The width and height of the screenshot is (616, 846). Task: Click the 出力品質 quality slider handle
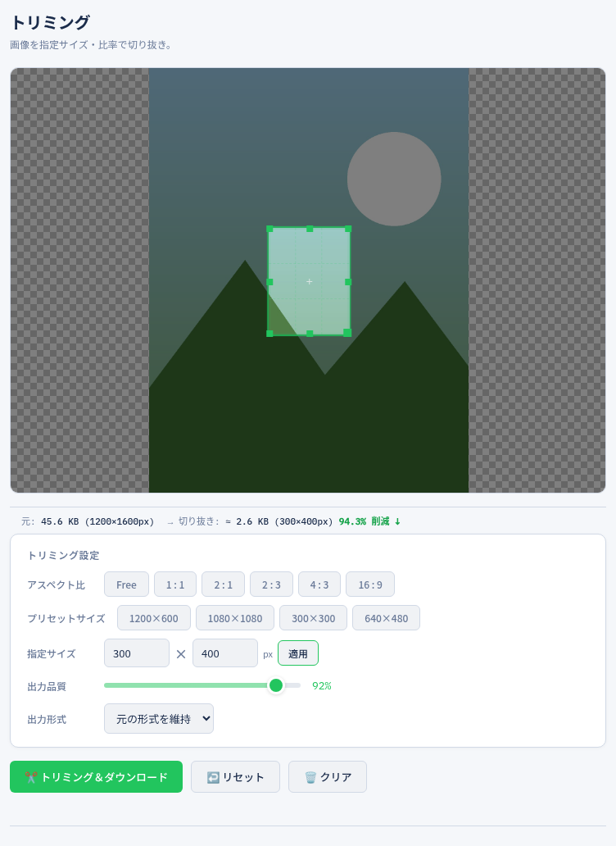pos(276,685)
